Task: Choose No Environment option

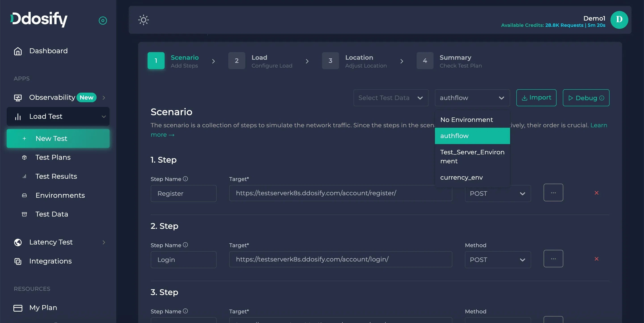Action: click(466, 120)
